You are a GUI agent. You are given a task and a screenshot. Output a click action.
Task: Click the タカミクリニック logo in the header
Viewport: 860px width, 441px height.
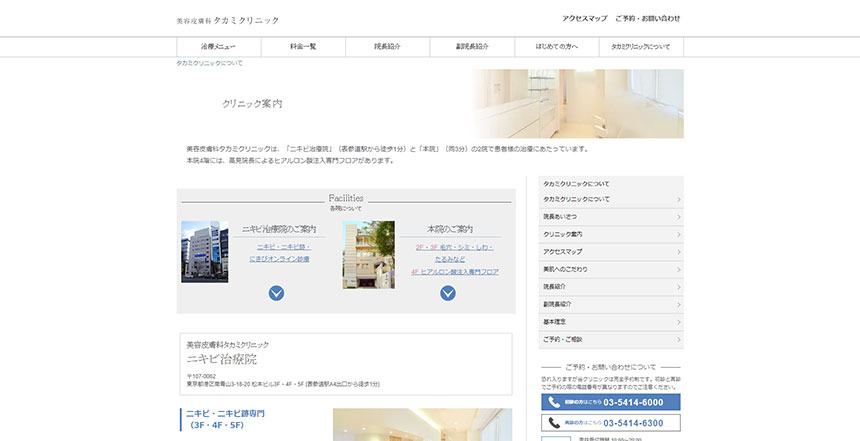coord(228,20)
